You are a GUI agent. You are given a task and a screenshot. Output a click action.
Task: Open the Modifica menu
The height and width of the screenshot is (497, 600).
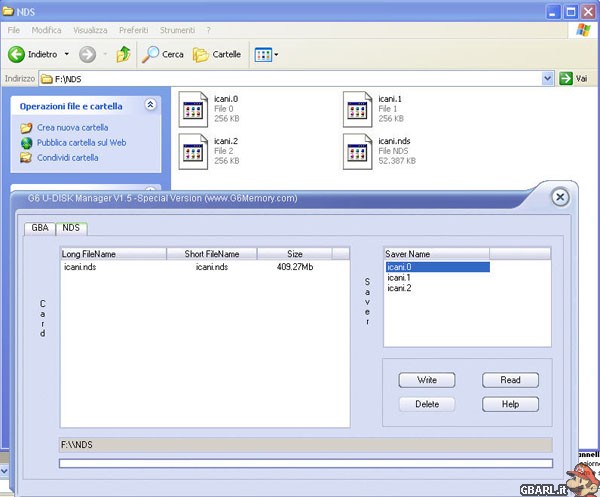pyautogui.click(x=46, y=30)
